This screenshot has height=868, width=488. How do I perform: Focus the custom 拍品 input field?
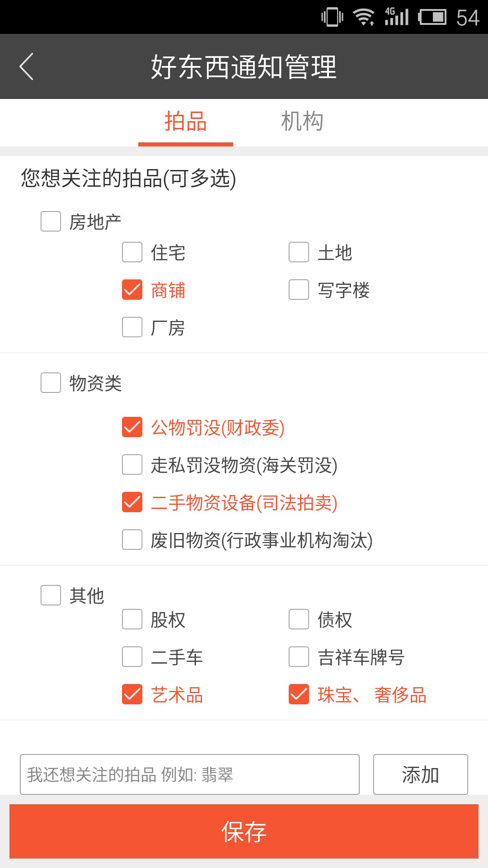pyautogui.click(x=190, y=774)
